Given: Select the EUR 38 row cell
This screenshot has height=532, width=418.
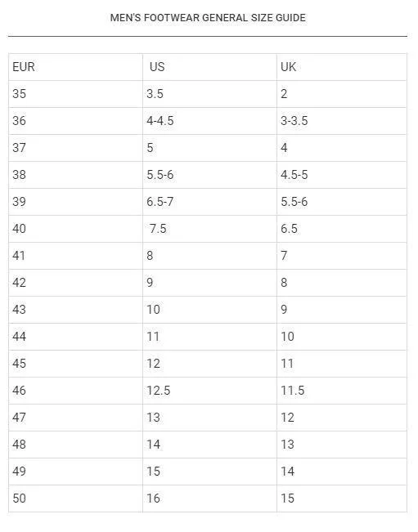Looking at the screenshot, I should (76, 175).
